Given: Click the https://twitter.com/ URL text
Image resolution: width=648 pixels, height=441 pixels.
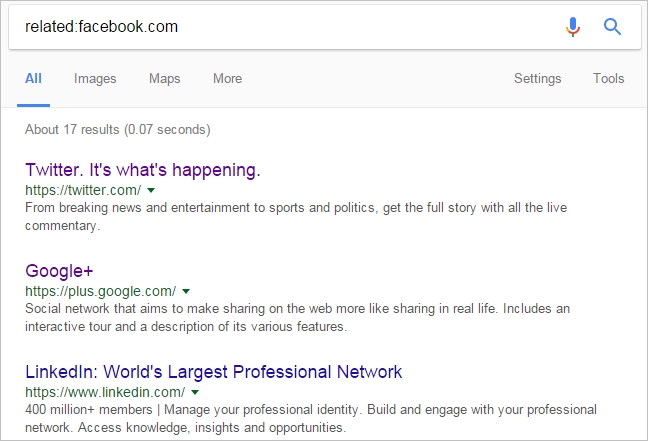Looking at the screenshot, I should pyautogui.click(x=83, y=190).
